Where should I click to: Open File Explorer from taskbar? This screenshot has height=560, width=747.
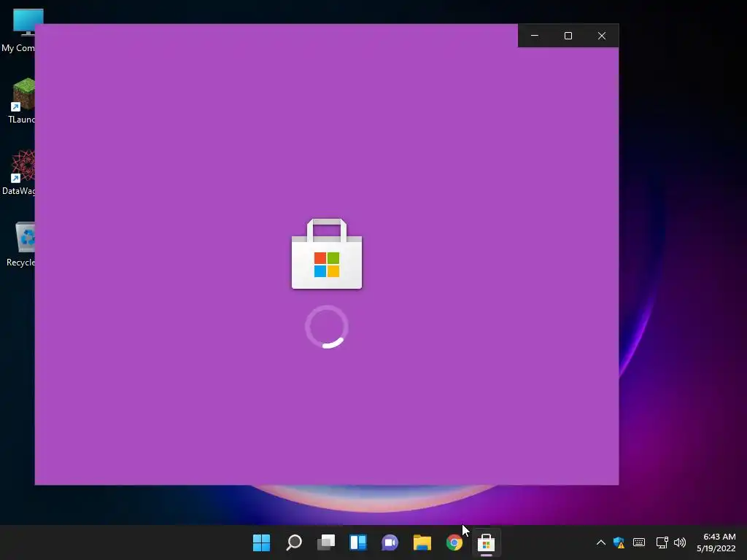pos(422,542)
